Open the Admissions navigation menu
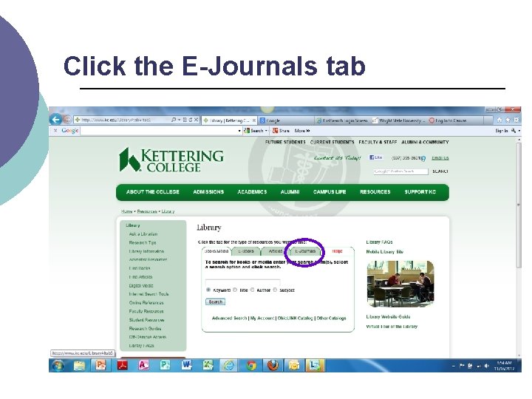This screenshot has height=399, width=532. click(208, 191)
